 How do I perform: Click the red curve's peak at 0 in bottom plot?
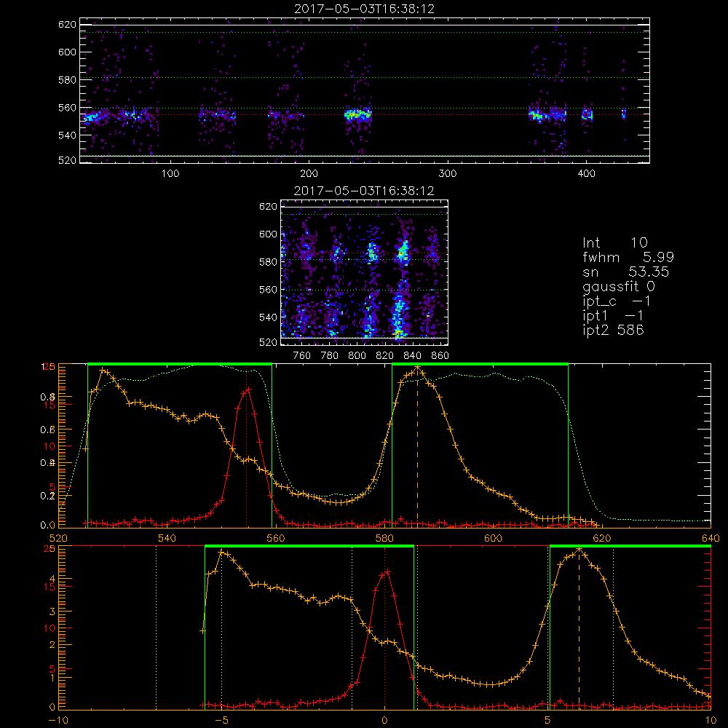click(387, 572)
